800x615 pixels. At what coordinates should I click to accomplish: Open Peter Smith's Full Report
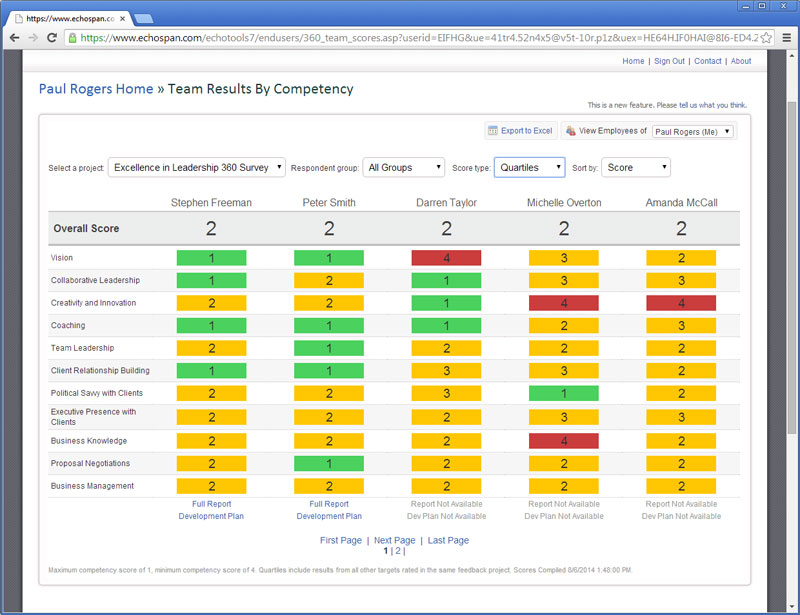tap(329, 504)
